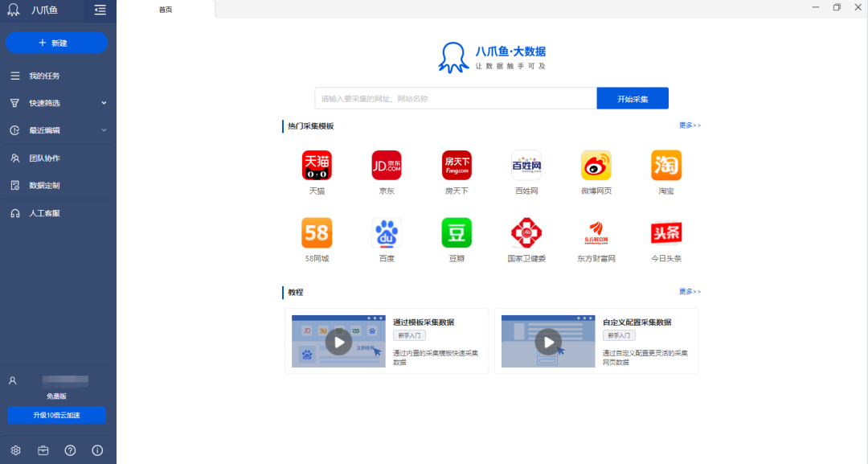
Task: Play the 通过模板采集数据 tutorial video
Action: (339, 343)
